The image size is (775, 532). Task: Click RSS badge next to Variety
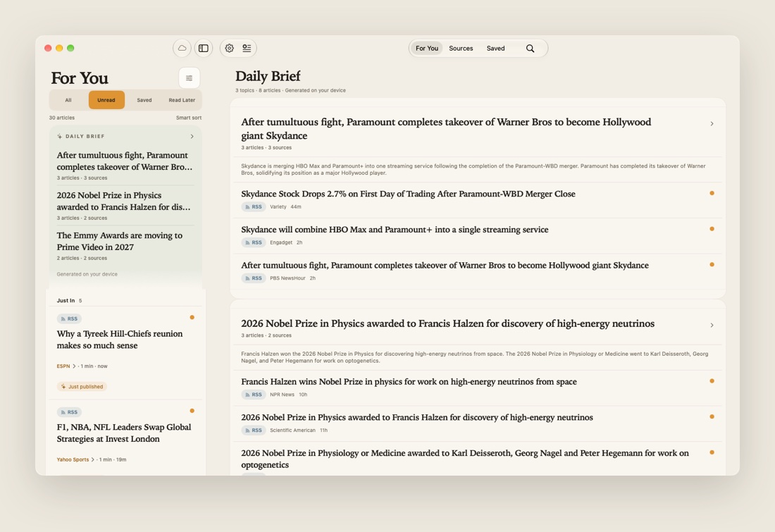(254, 206)
